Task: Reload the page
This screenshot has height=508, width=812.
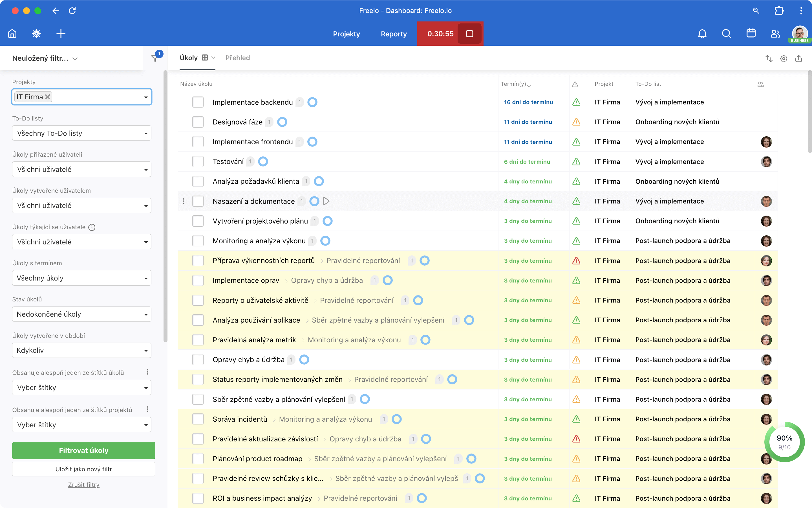Action: point(72,11)
